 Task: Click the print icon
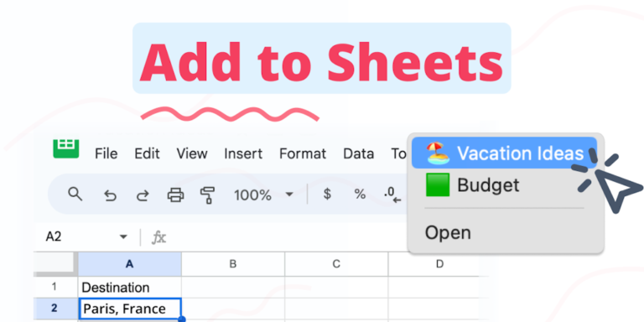(175, 195)
